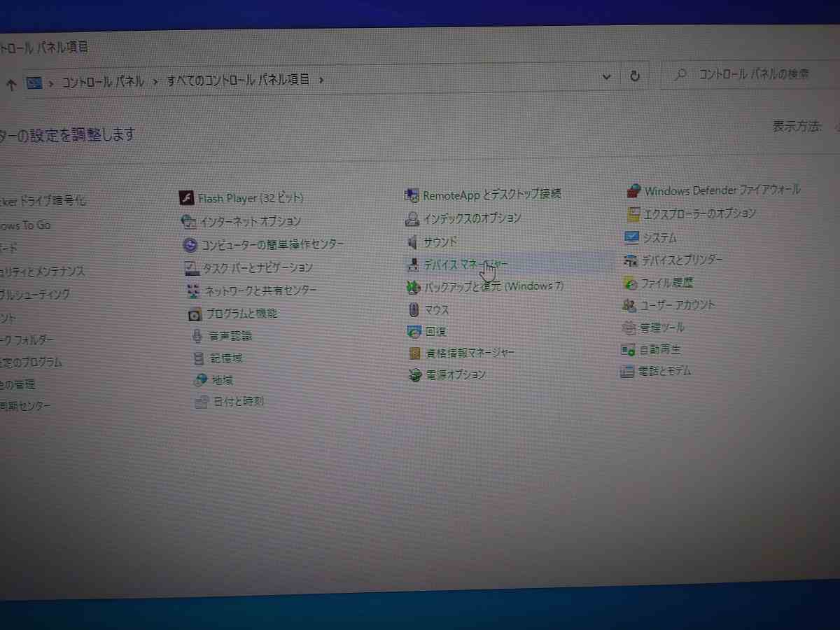Click the 日付と時刻 clock icon
840x630 pixels.
[x=202, y=402]
